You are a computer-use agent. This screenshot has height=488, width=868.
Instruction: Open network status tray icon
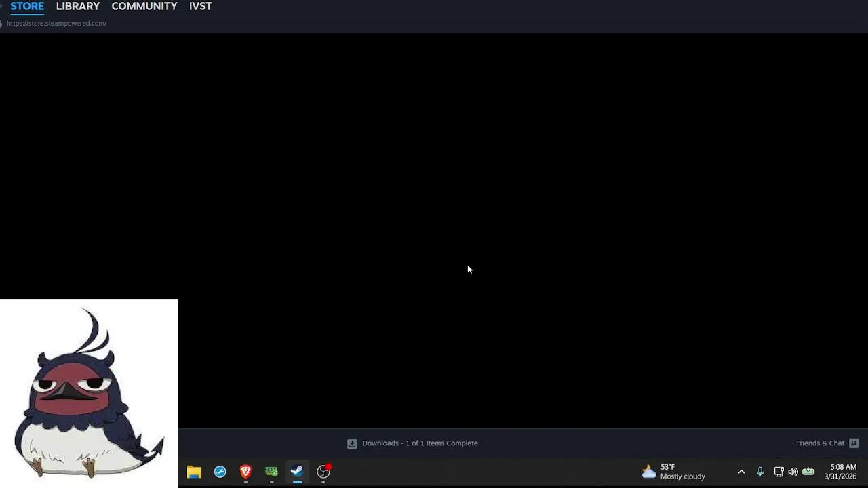click(778, 472)
